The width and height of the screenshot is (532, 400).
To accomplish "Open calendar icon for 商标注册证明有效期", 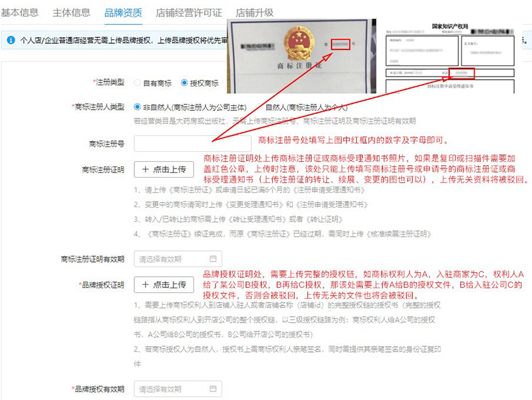I will (x=213, y=259).
